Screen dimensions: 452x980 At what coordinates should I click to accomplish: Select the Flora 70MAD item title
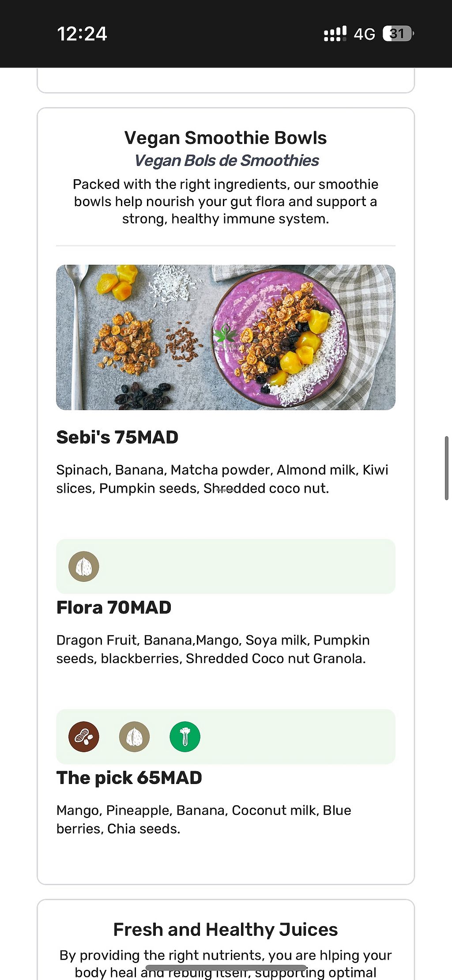tap(114, 608)
